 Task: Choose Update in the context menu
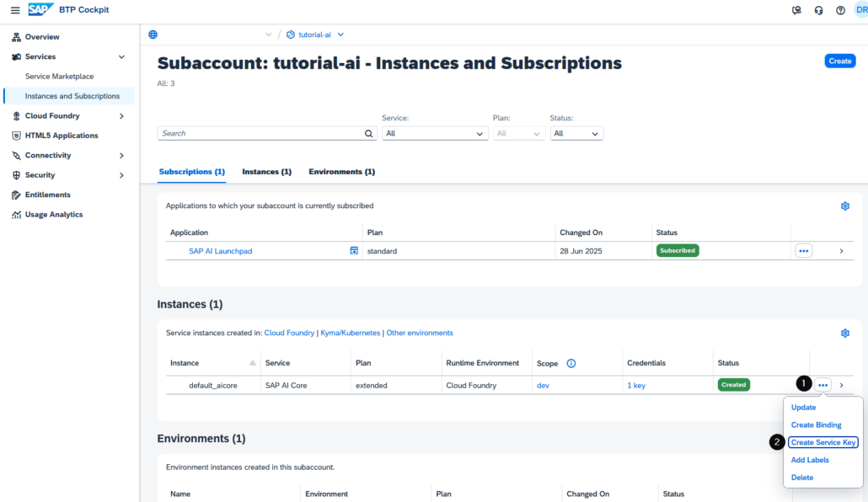tap(803, 408)
